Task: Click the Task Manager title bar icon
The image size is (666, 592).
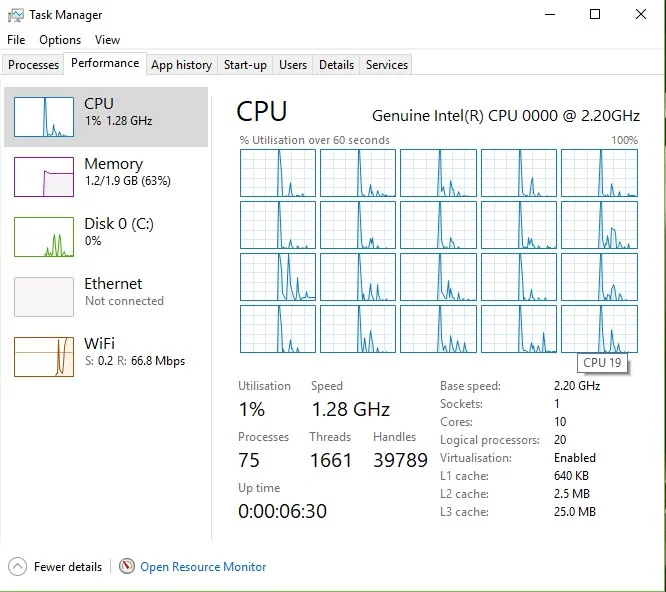Action: (16, 15)
